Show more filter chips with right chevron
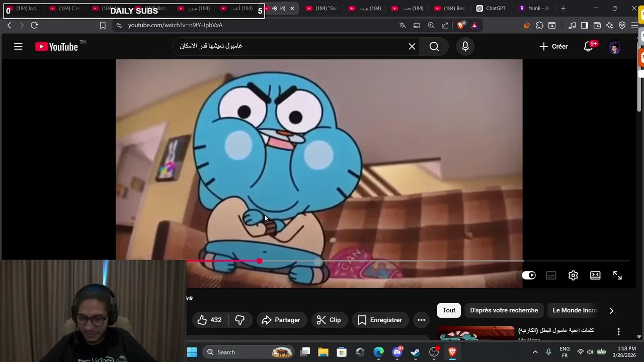The height and width of the screenshot is (362, 644). click(x=611, y=311)
